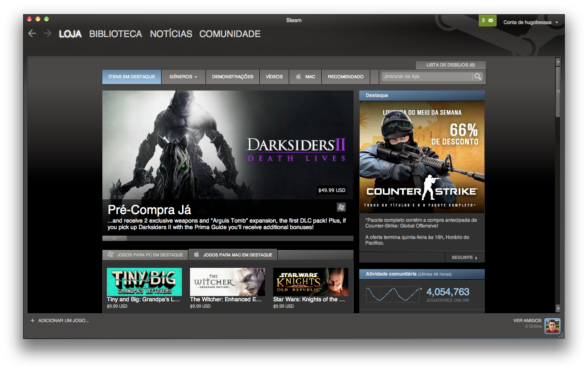This screenshot has width=588, height=371.
Task: Click the vertical scrollbar thumb
Action: click(558, 92)
